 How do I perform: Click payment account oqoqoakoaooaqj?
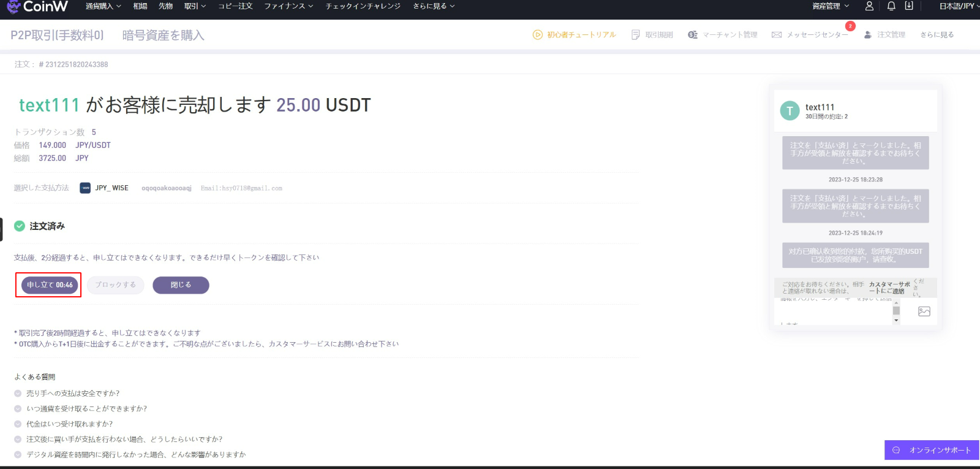pos(167,188)
